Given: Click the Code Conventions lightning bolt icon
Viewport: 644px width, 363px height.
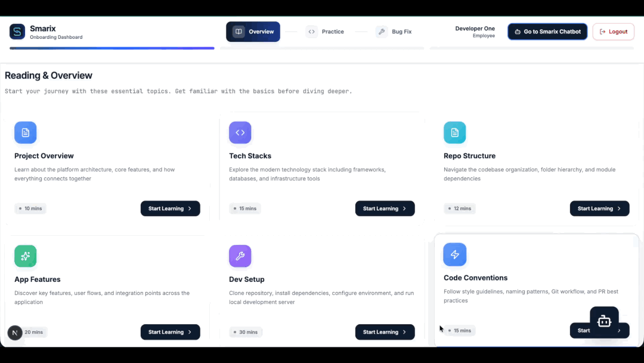Looking at the screenshot, I should (x=455, y=255).
